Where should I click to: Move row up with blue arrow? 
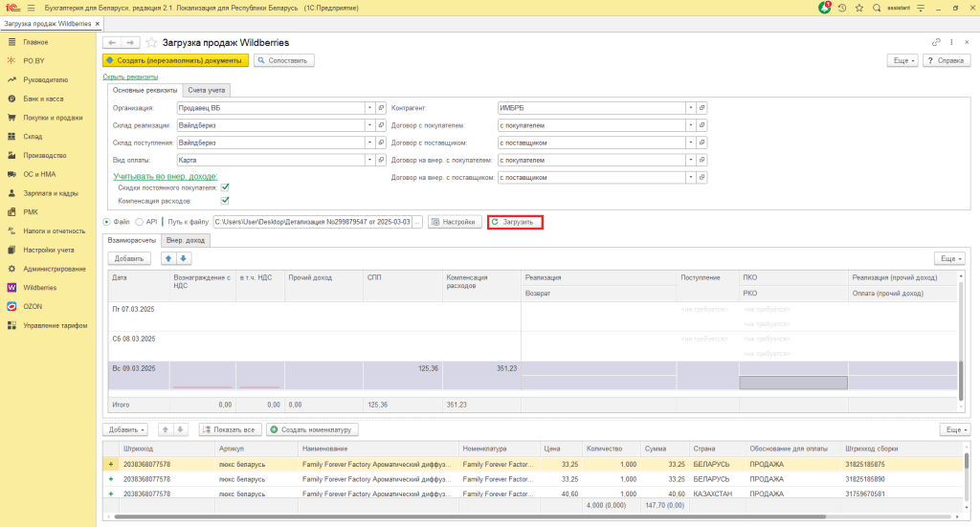(168, 258)
